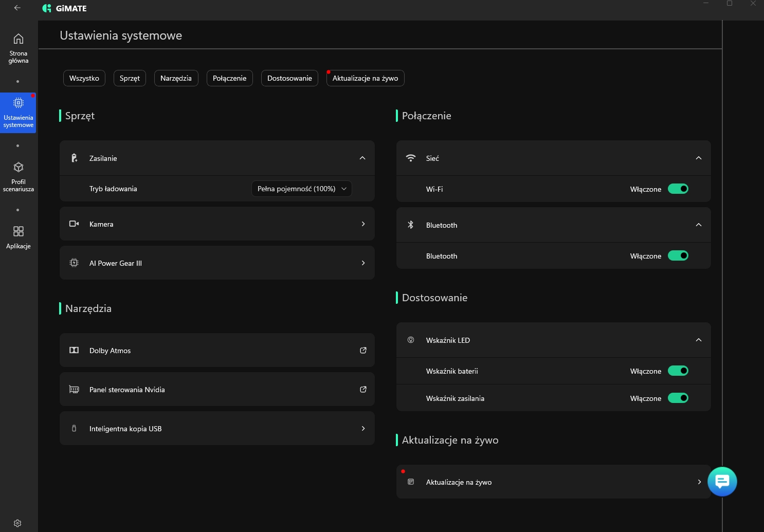Screen dimensions: 764x532
Task: Toggle Wskaźnik baterii indicator off
Action: click(678, 371)
